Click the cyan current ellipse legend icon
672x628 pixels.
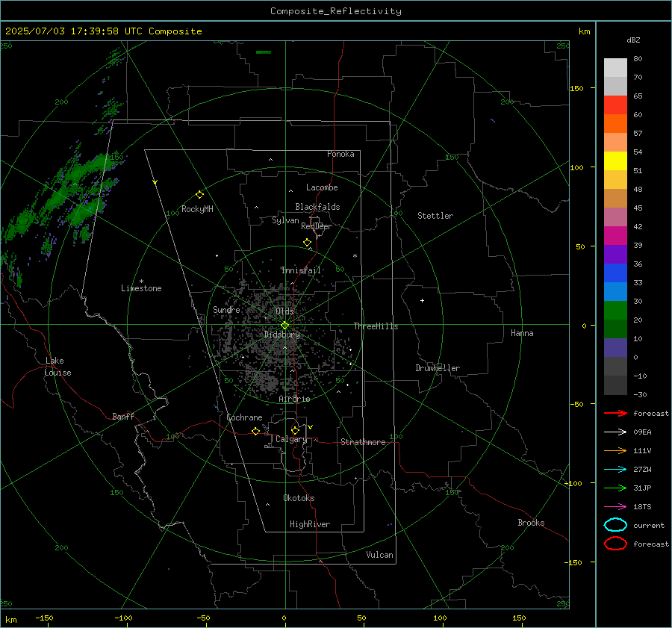pos(615,525)
